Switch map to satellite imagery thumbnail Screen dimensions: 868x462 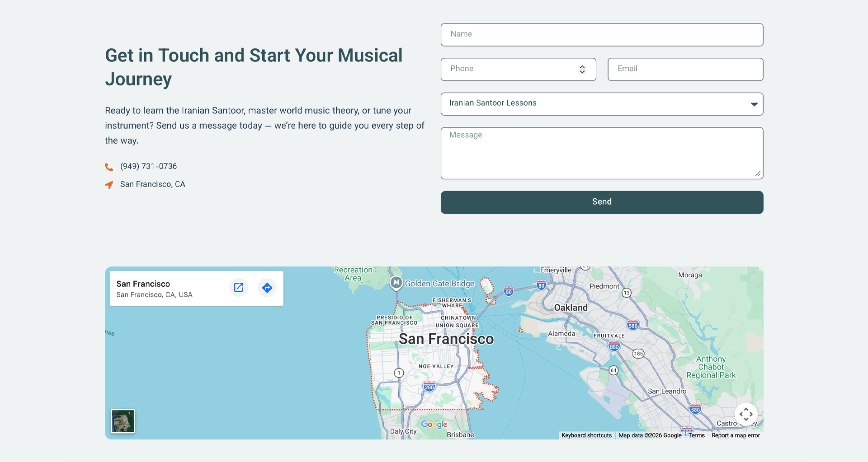point(123,421)
